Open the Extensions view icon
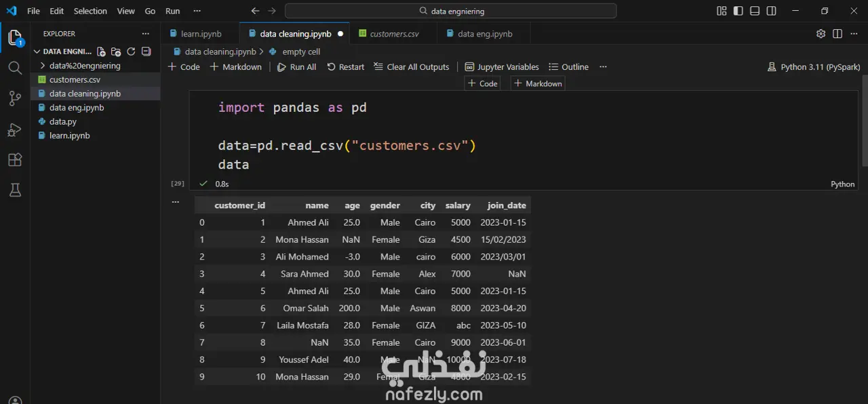868x404 pixels. (x=15, y=160)
